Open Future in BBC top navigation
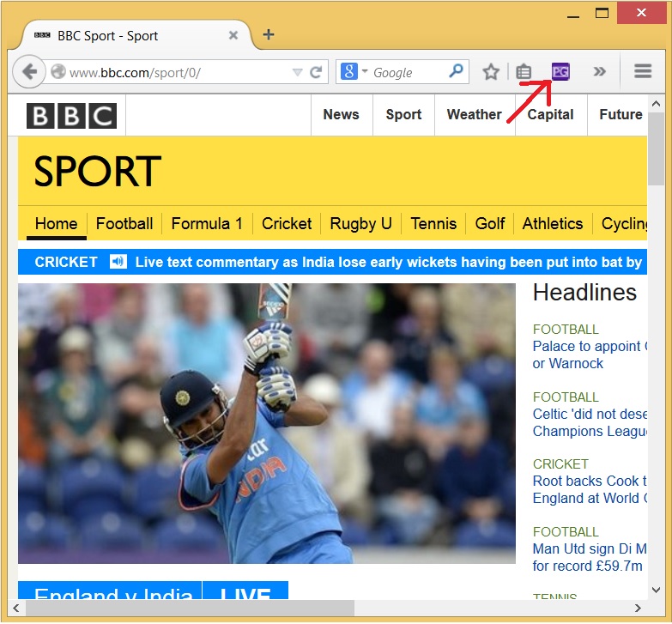This screenshot has height=624, width=672. 621,114
